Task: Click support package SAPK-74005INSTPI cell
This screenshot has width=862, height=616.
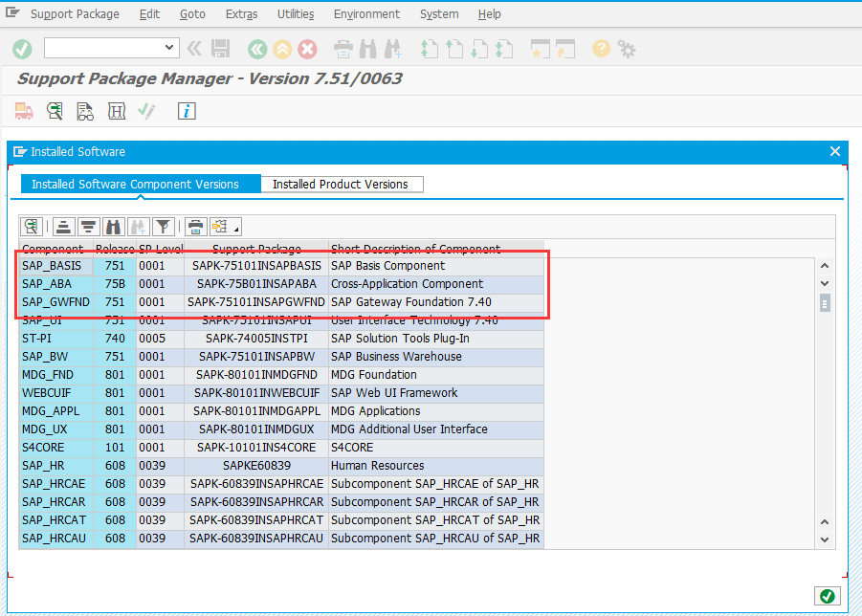Action: pos(256,339)
